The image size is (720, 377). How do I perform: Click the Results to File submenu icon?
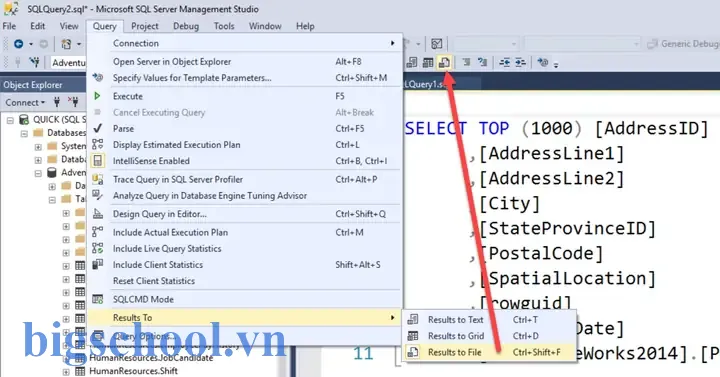413,352
